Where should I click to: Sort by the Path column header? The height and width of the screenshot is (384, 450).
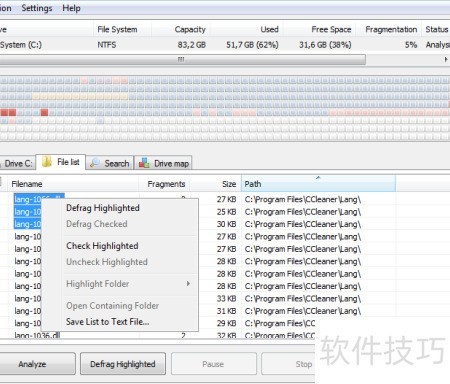pos(318,184)
